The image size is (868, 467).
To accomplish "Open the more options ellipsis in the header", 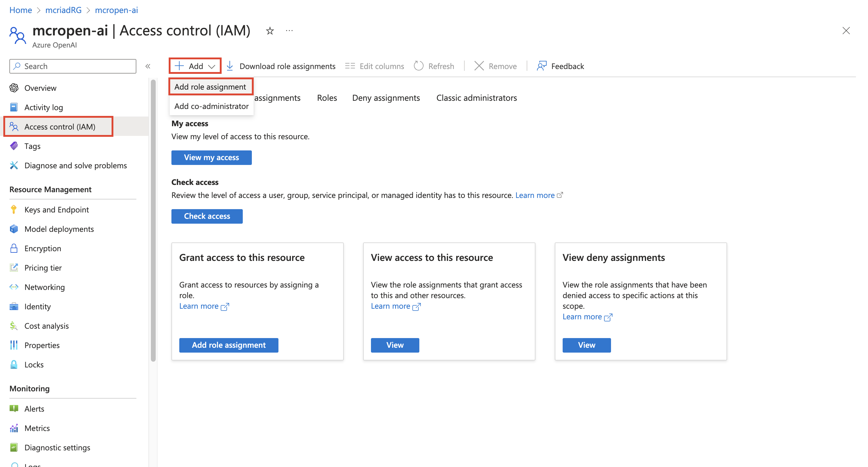I will click(x=289, y=31).
